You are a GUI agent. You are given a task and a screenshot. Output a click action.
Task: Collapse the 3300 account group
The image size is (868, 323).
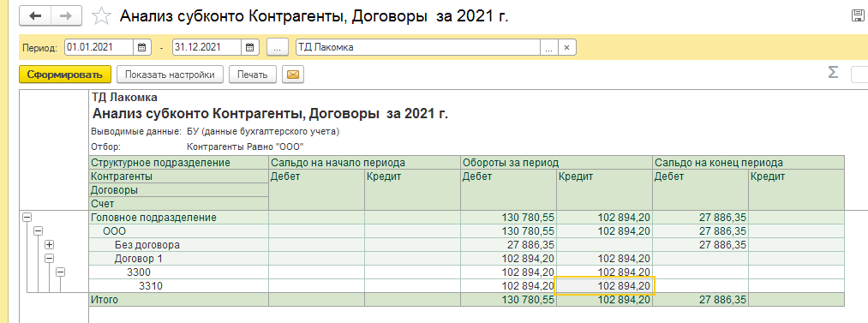[x=60, y=272]
